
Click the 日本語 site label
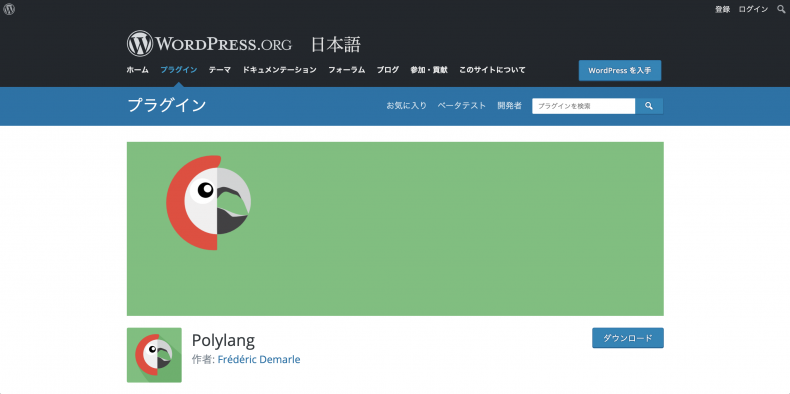(336, 45)
